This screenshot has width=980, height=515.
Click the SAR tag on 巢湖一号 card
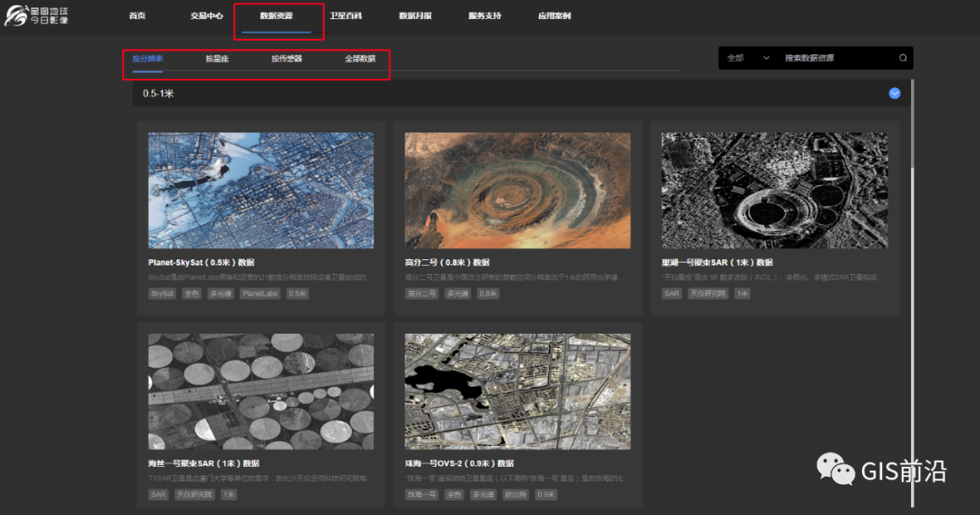pyautogui.click(x=671, y=294)
